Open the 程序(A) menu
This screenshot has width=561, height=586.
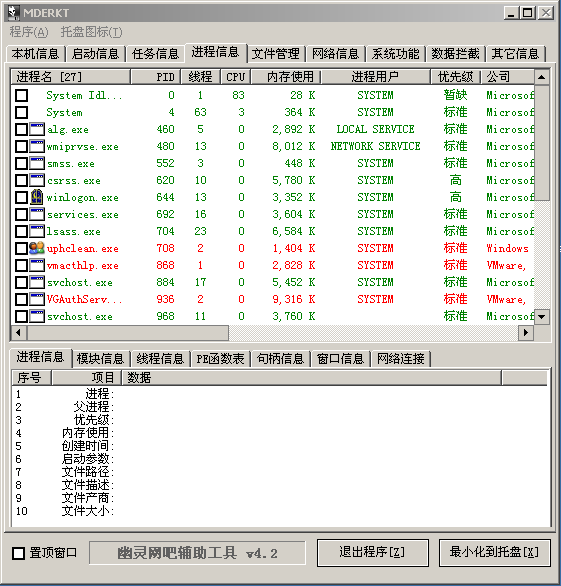pos(29,32)
